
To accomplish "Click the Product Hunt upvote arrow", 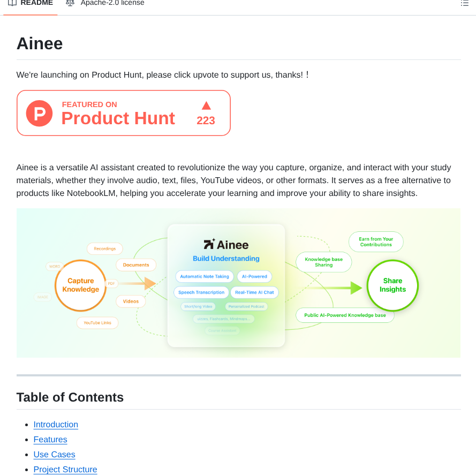I will (x=206, y=105).
